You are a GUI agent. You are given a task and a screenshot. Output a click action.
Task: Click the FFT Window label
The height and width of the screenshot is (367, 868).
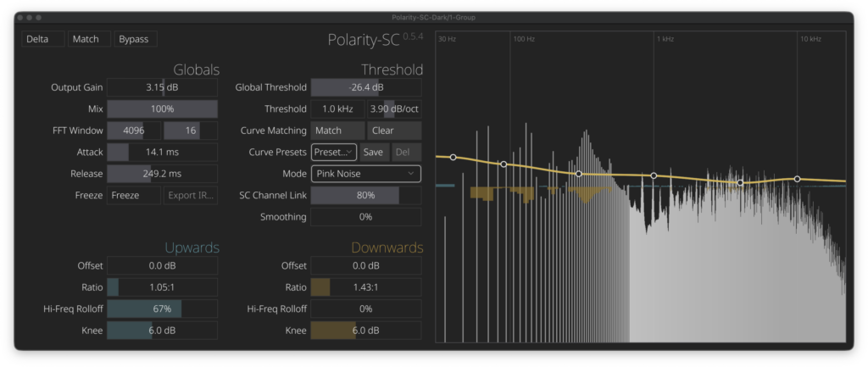coord(78,131)
